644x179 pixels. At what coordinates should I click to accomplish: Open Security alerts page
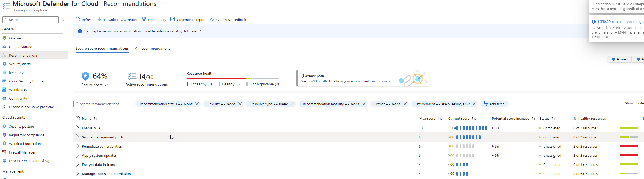[20, 64]
